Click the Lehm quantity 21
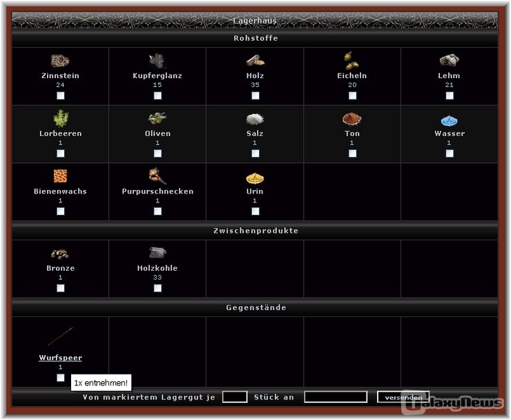Screen dimensions: 511x420 click(450, 85)
